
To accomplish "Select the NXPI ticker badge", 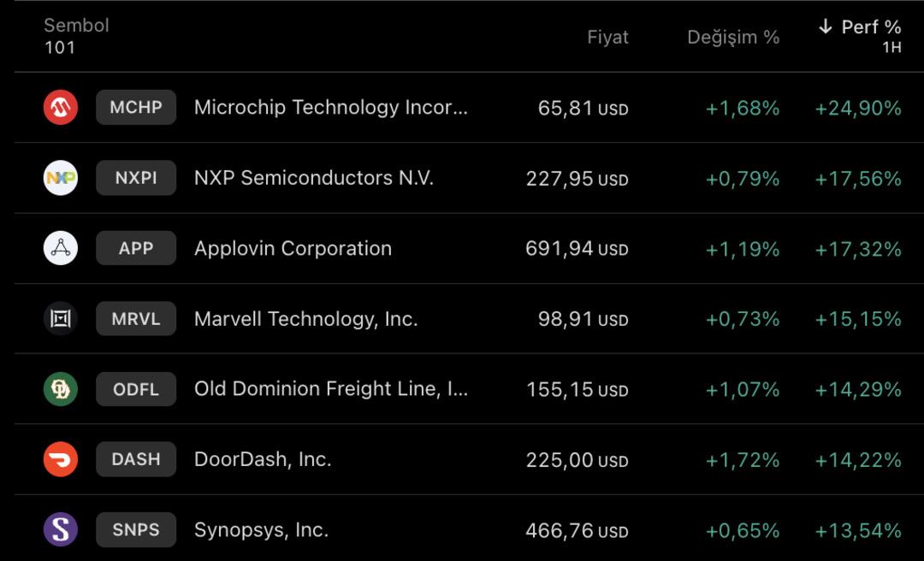I will [x=136, y=178].
